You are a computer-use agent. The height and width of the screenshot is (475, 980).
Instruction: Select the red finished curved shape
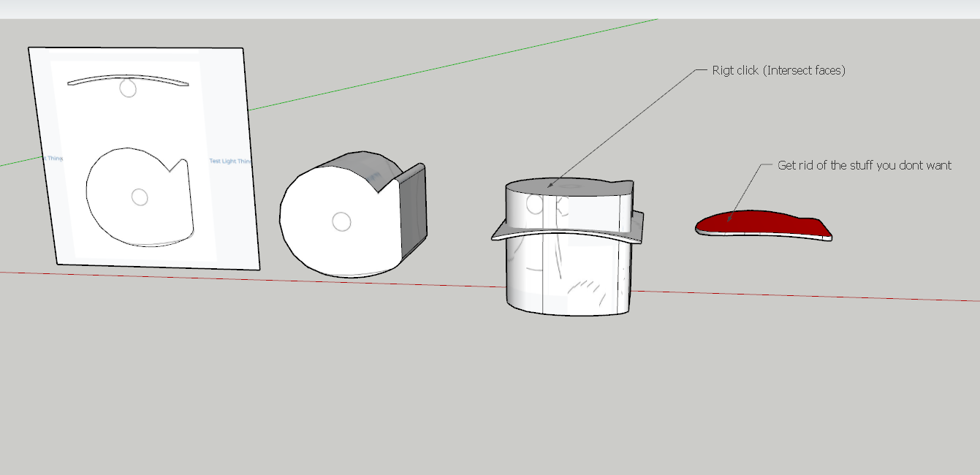[760, 223]
